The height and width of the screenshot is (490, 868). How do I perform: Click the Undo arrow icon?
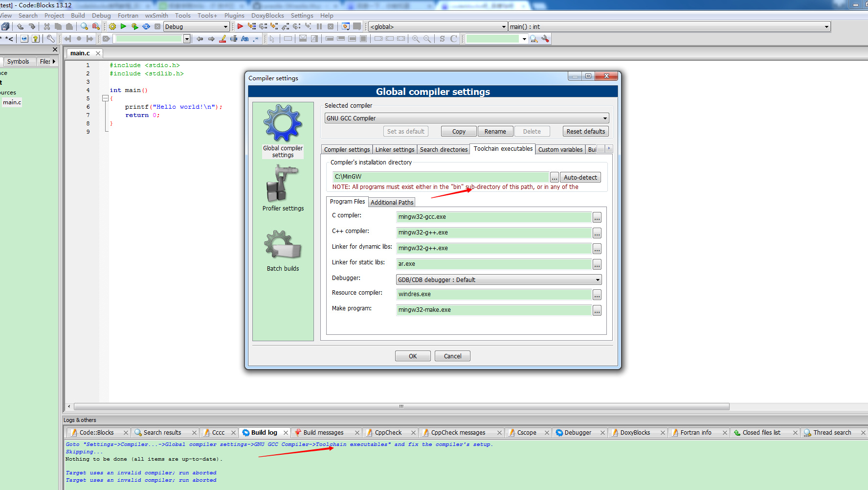[20, 26]
